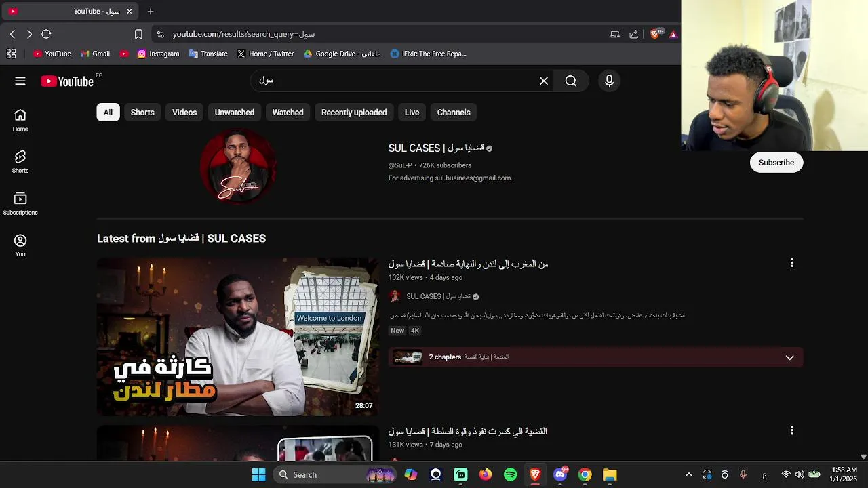View site settings icon in the address bar
The width and height of the screenshot is (868, 488).
pos(160,34)
